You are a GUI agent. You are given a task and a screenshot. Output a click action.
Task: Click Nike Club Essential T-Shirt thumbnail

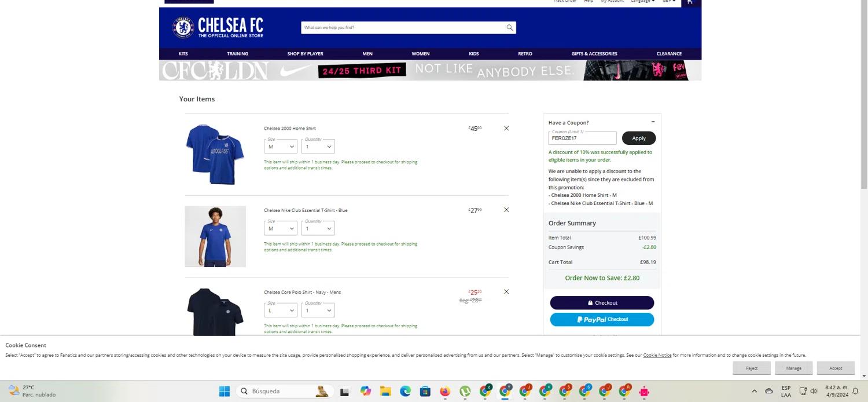pos(215,236)
